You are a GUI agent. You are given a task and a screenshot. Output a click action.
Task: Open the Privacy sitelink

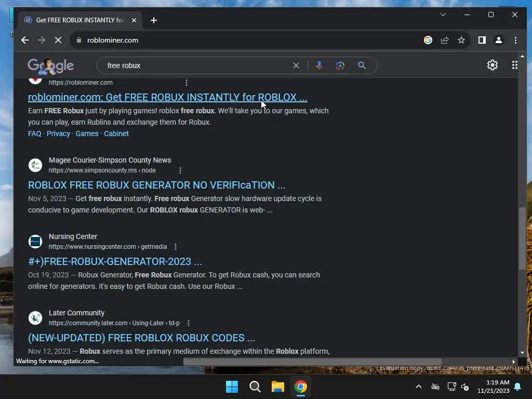coord(58,134)
